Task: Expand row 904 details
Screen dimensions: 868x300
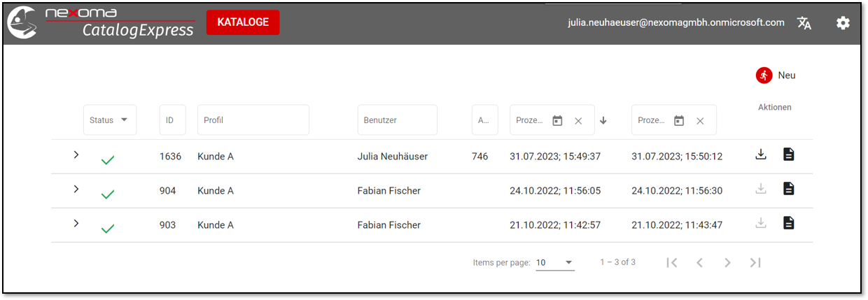Action: click(76, 189)
